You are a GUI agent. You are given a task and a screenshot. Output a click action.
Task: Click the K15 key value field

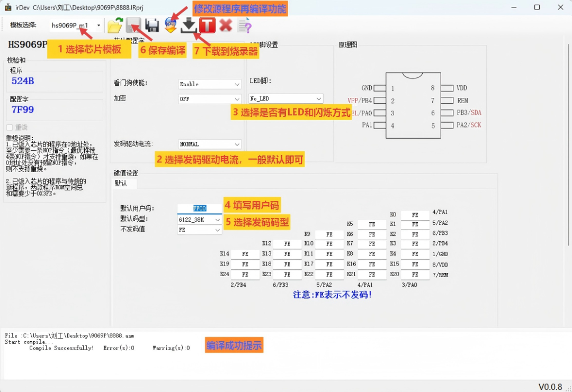tap(415, 264)
